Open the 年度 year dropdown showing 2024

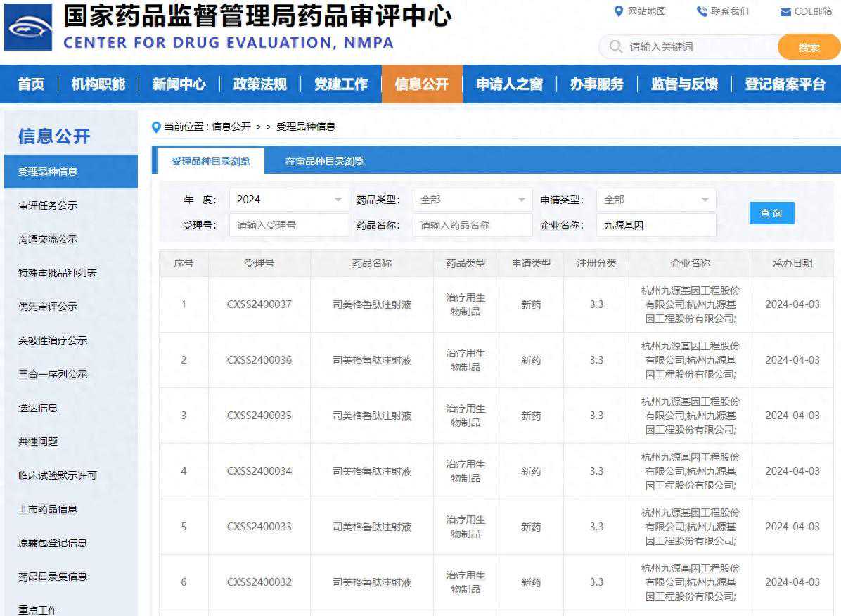click(x=288, y=199)
